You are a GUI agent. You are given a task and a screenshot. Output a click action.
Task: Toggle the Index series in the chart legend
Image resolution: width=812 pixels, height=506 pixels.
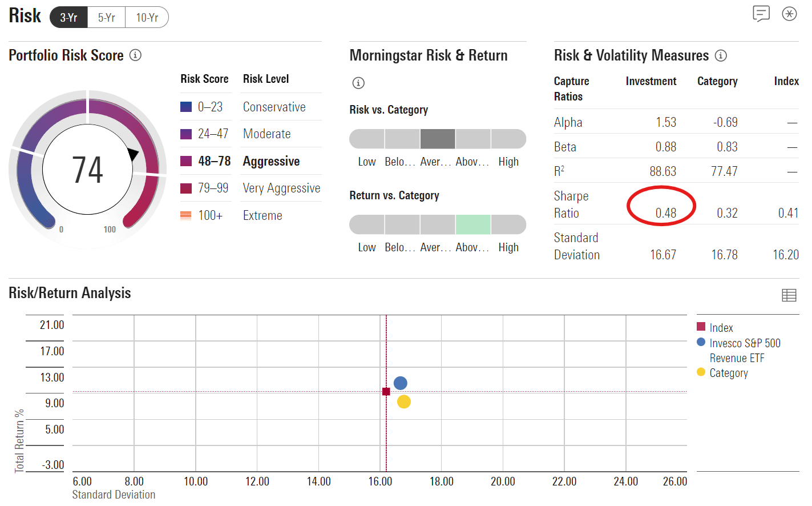coord(720,327)
